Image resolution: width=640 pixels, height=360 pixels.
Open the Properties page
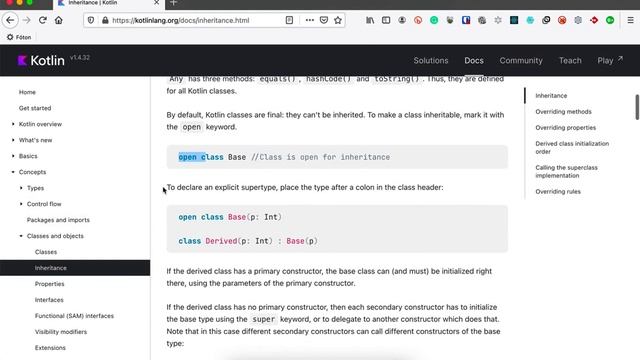49,284
